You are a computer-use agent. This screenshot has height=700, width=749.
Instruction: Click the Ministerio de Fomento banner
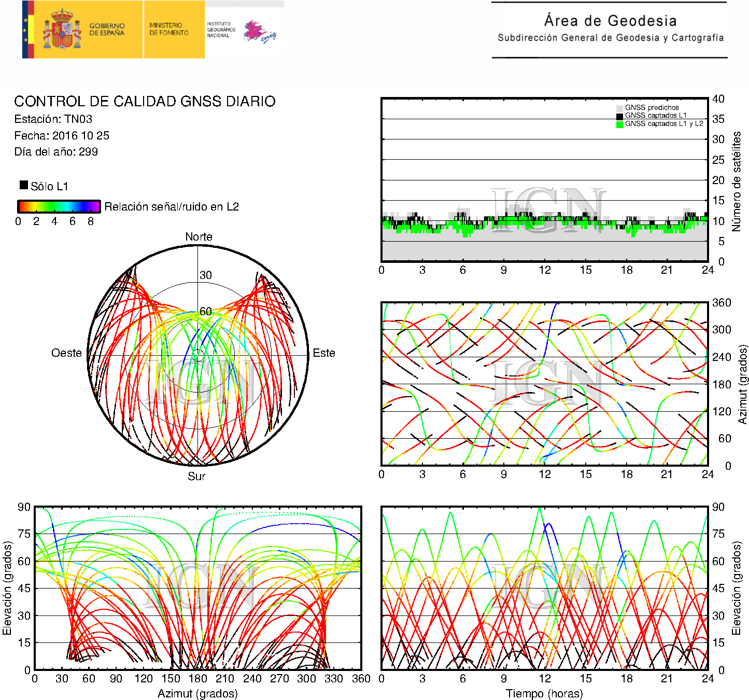(169, 29)
